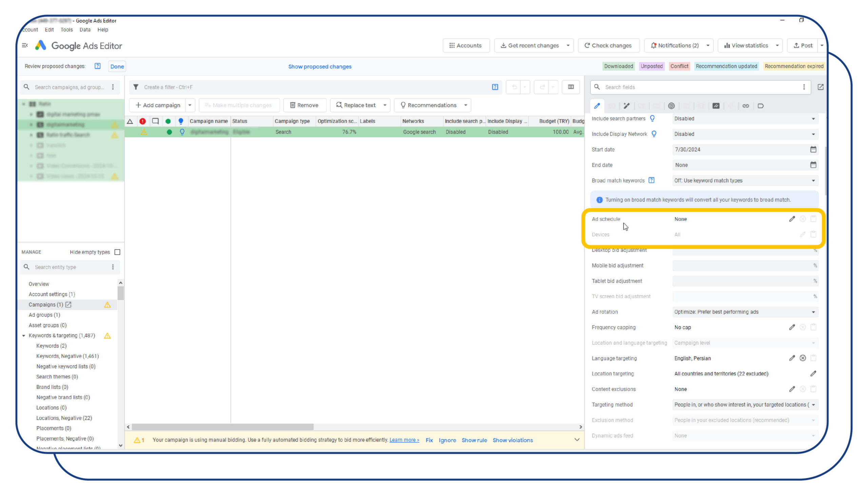Click Show violations link
Screen dimensions: 868x491
pos(513,440)
